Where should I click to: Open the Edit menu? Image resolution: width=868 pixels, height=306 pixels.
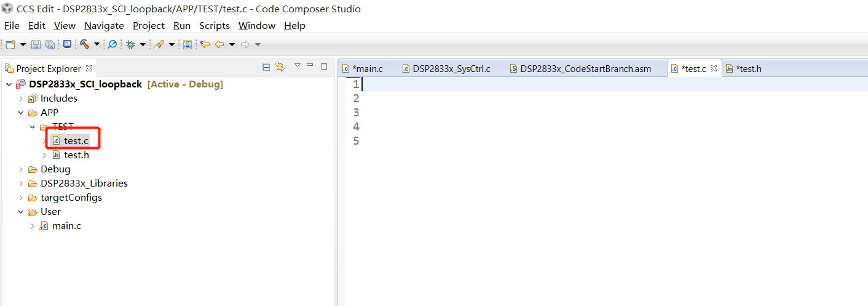(x=37, y=25)
